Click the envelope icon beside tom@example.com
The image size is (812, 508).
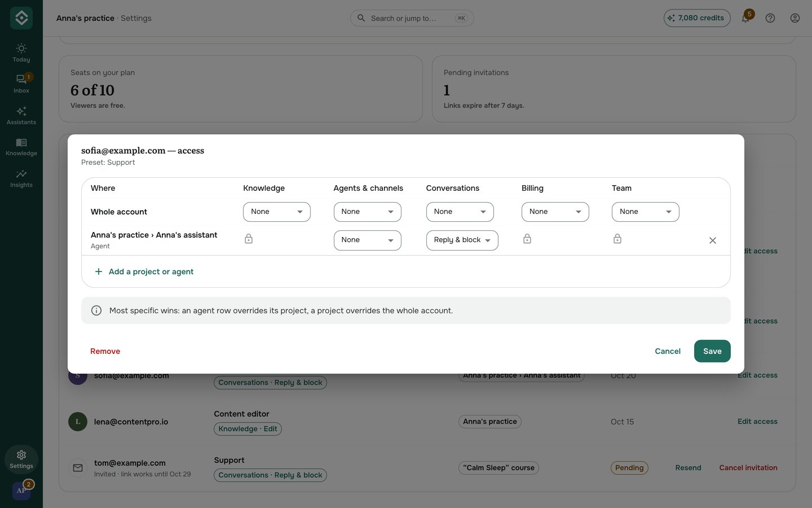tap(78, 468)
